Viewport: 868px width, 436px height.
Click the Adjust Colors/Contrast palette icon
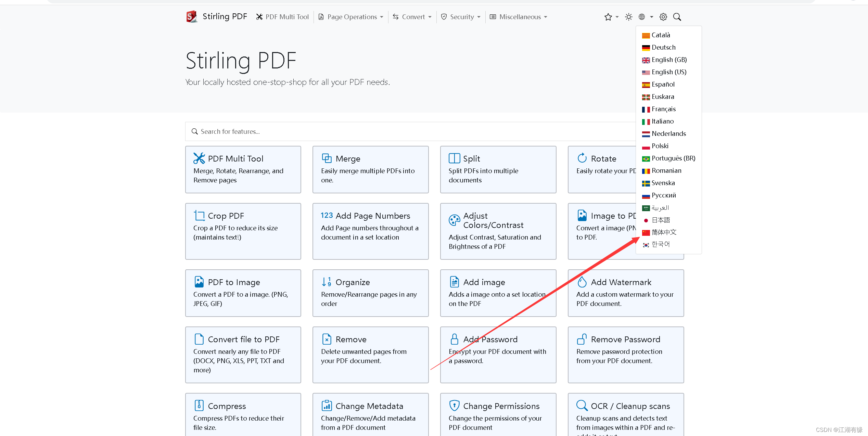[x=455, y=220]
